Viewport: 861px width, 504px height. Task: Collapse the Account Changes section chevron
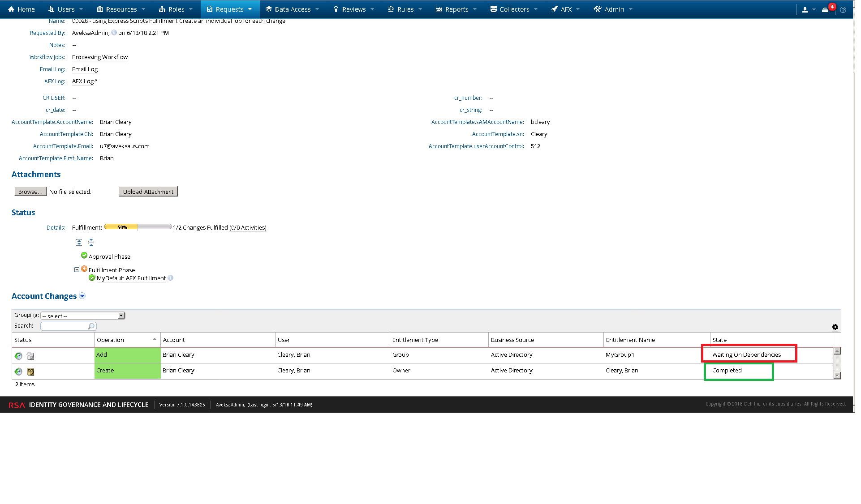click(82, 296)
